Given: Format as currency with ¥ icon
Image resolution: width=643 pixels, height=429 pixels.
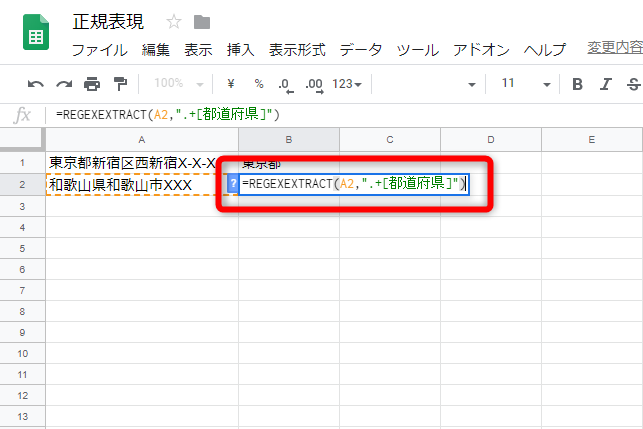Looking at the screenshot, I should pos(231,84).
